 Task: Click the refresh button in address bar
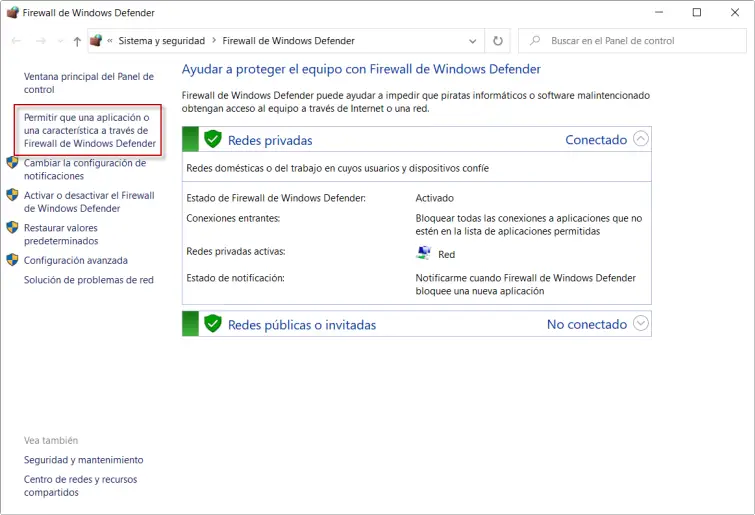[498, 41]
